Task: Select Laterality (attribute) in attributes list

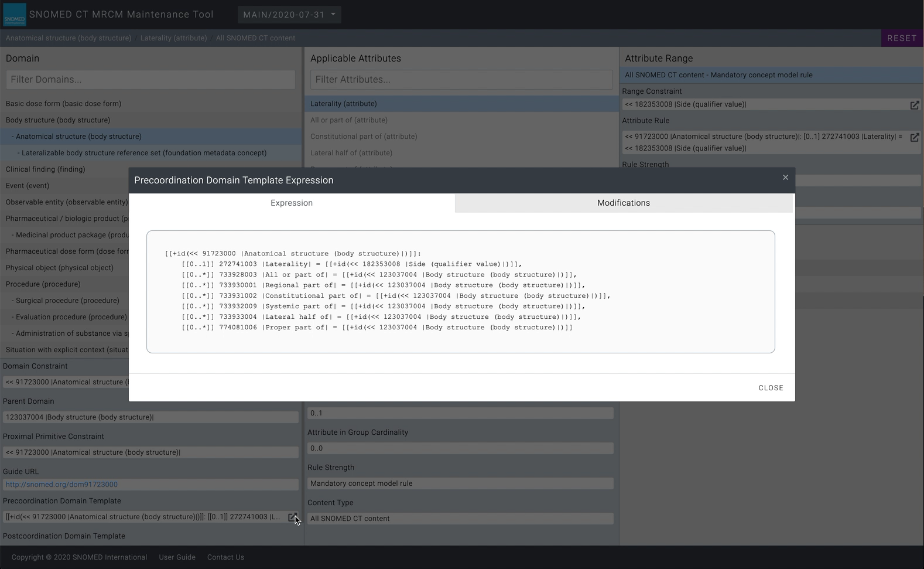Action: click(x=461, y=104)
